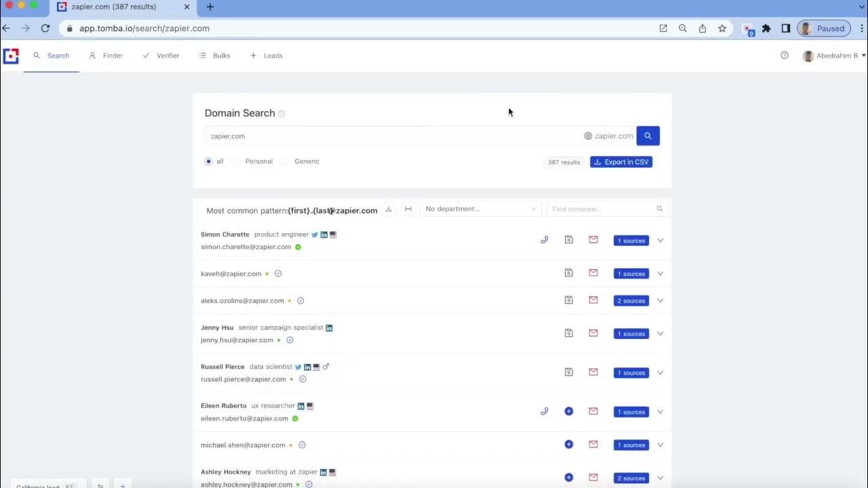The image size is (868, 488).
Task: Switch to the Search tab
Action: pyautogui.click(x=52, y=56)
